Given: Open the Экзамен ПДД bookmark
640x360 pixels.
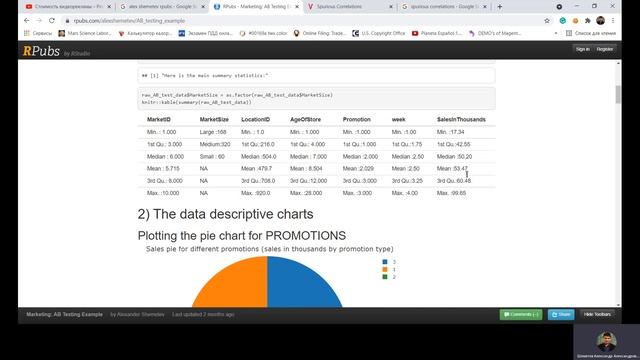Looking at the screenshot, I should click(206, 33).
